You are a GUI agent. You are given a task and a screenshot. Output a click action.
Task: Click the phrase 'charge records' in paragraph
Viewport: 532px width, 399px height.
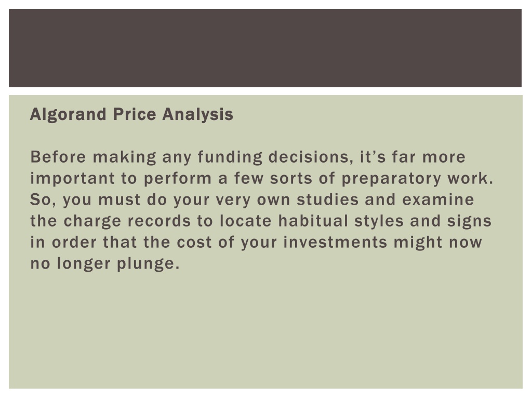[127, 221]
